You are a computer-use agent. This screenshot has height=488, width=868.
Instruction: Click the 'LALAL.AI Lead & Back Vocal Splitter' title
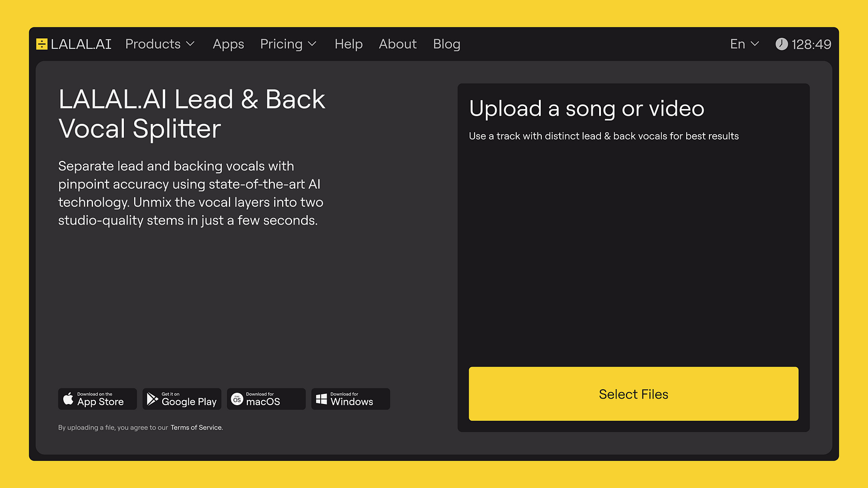pos(192,114)
